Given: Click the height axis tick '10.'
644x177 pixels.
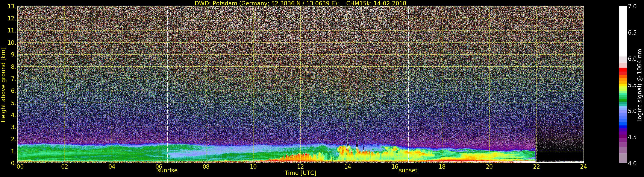Looking at the screenshot, I should pos(12,43).
